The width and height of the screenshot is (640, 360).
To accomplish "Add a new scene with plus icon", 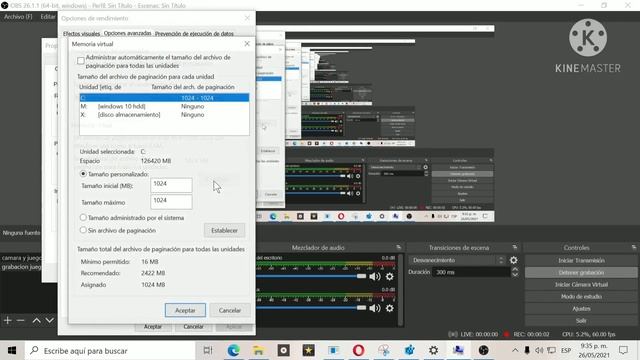I will pyautogui.click(x=7, y=320).
